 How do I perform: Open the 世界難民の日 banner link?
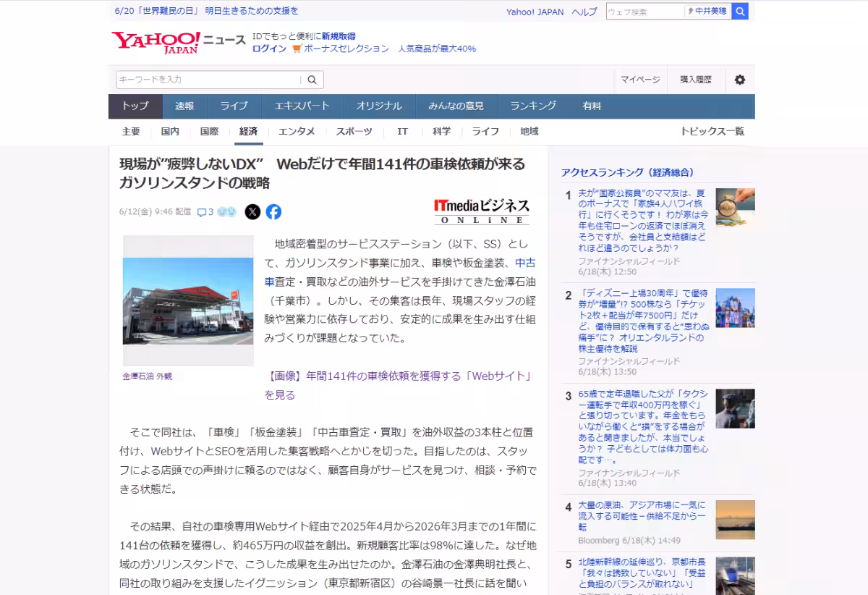click(206, 11)
